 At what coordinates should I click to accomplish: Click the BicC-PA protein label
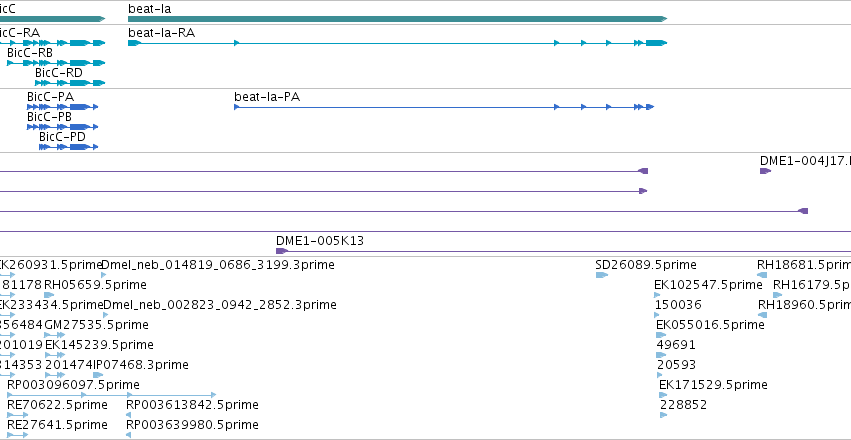(x=50, y=97)
